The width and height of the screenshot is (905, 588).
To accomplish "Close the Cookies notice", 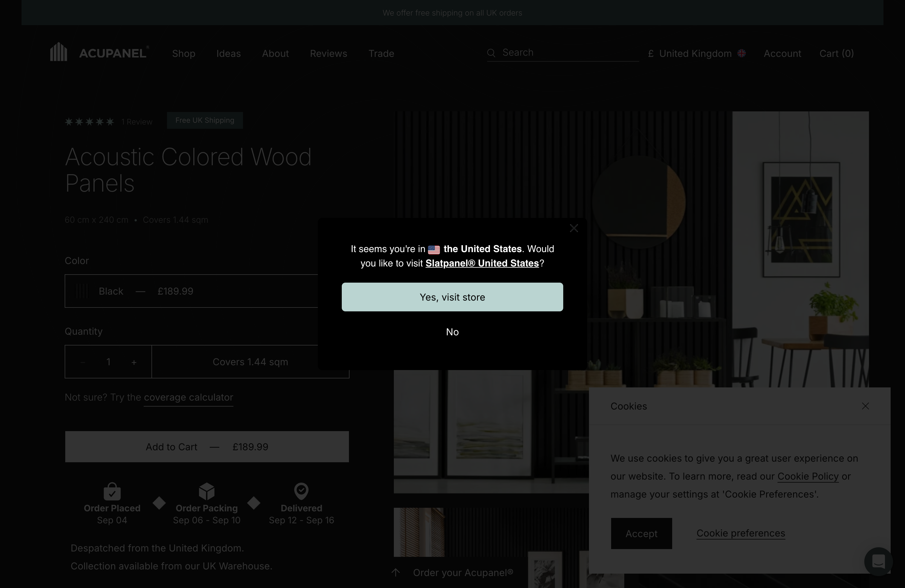I will 865,406.
